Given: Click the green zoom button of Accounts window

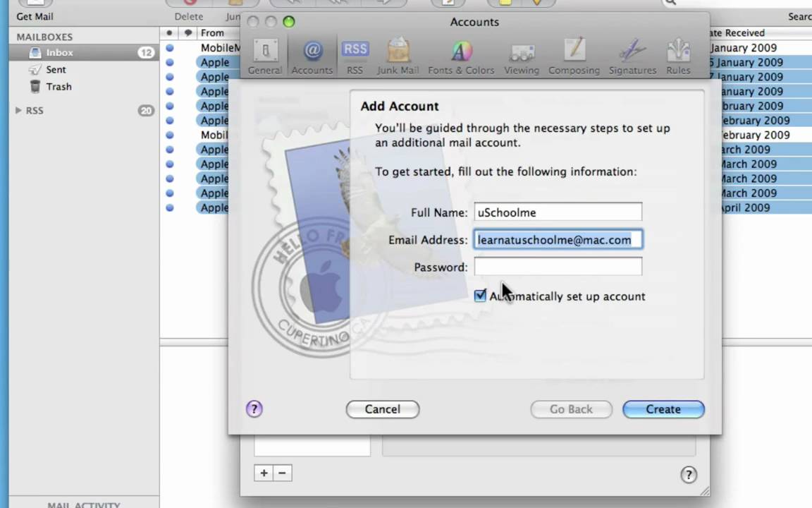Looking at the screenshot, I should click(289, 21).
